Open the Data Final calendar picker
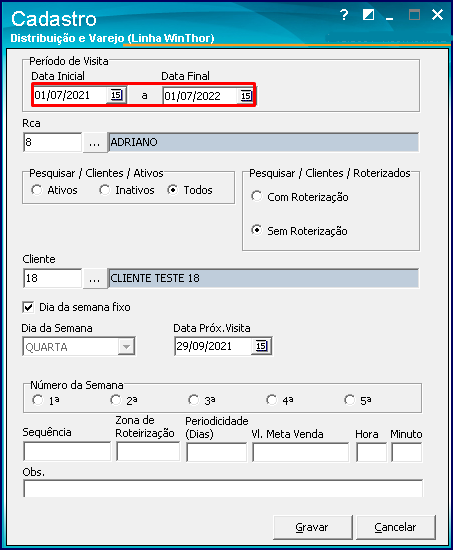Screen dimensions: 453x550 [x=246, y=96]
